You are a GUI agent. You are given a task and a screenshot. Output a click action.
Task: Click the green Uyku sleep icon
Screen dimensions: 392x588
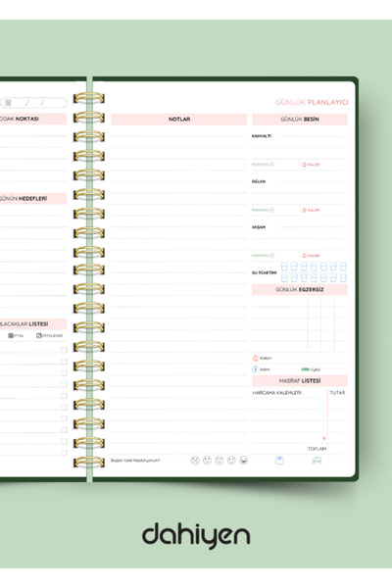306,369
